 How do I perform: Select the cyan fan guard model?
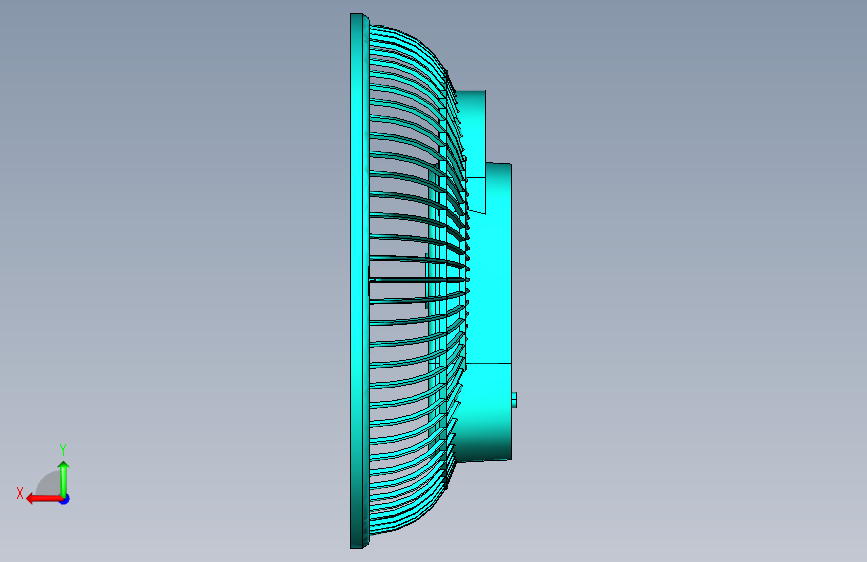(433, 281)
